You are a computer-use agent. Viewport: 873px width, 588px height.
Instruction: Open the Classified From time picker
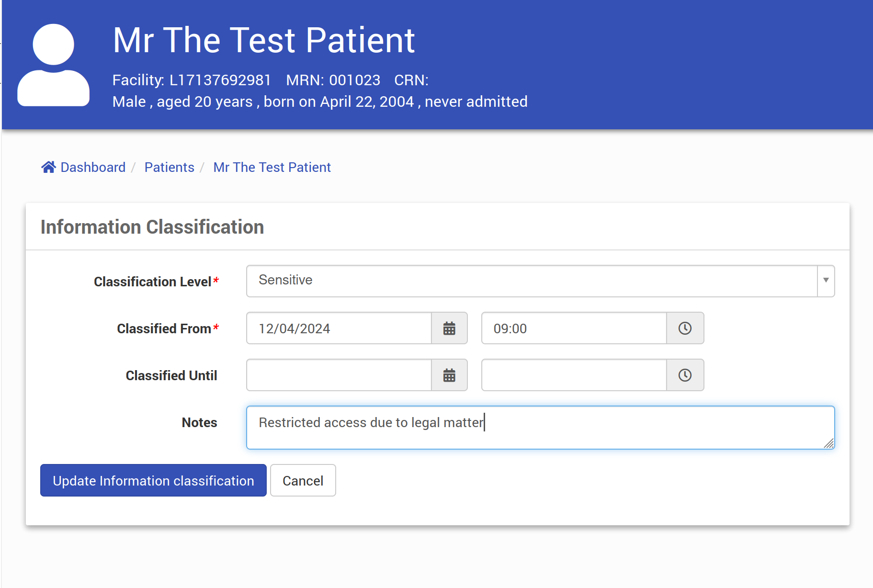point(685,328)
